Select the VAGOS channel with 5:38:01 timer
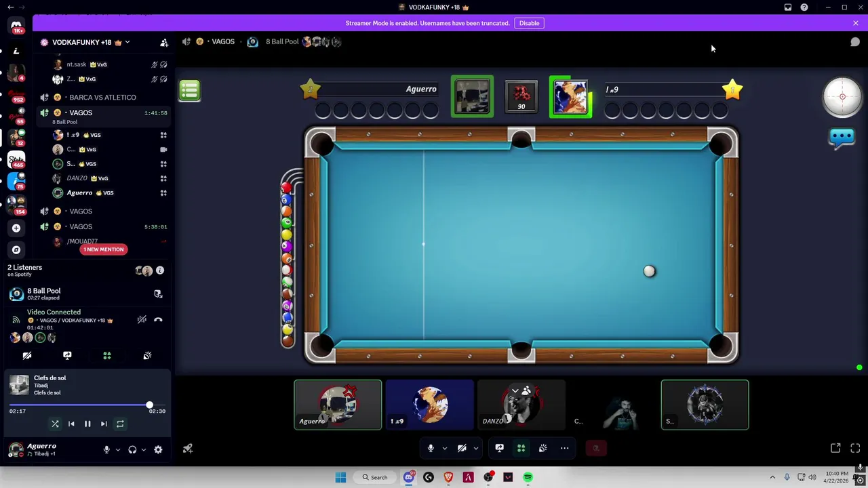 tap(102, 227)
